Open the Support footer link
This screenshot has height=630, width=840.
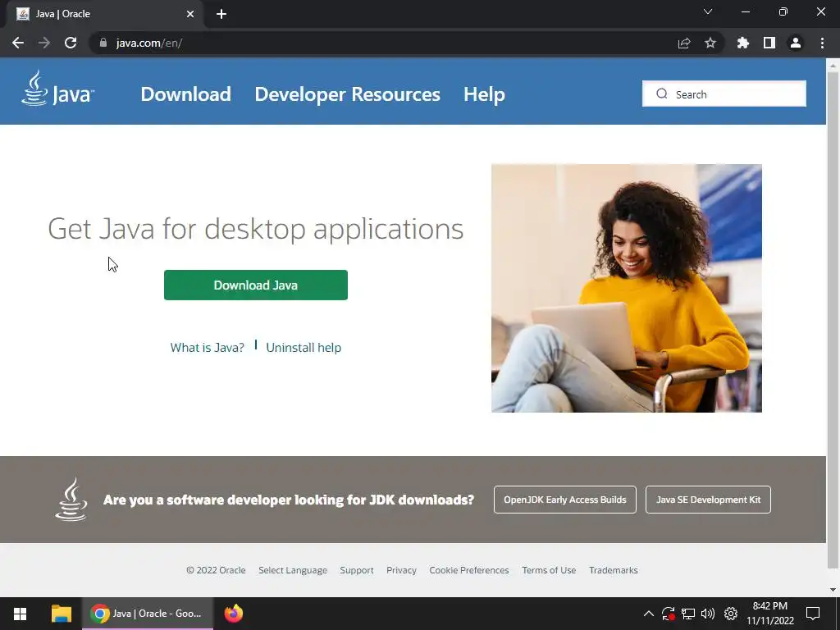coord(357,570)
